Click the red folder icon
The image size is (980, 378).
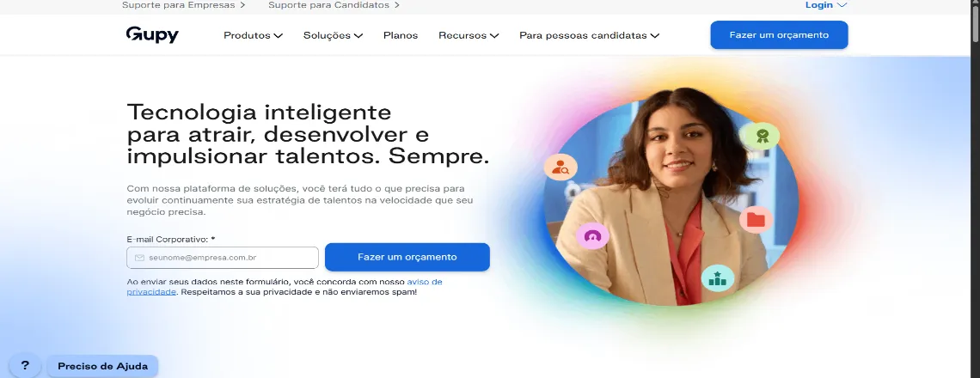pyautogui.click(x=756, y=219)
